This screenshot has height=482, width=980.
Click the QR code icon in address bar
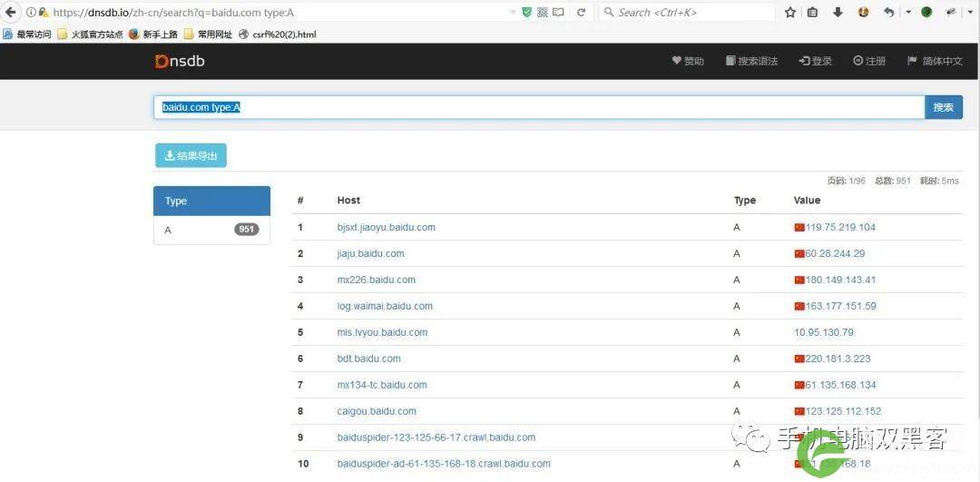pyautogui.click(x=542, y=13)
